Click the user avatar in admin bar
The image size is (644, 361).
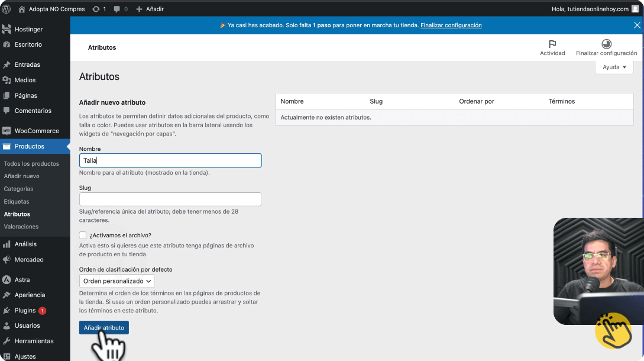(x=635, y=9)
